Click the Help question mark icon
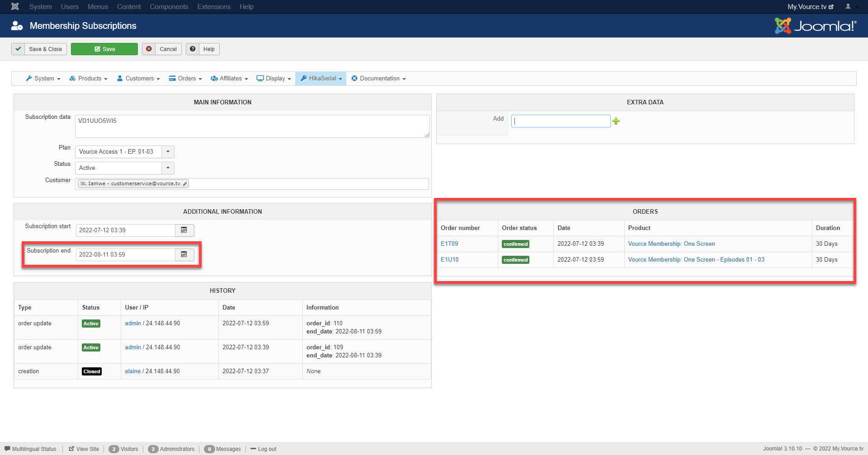868x455 pixels. tap(193, 49)
